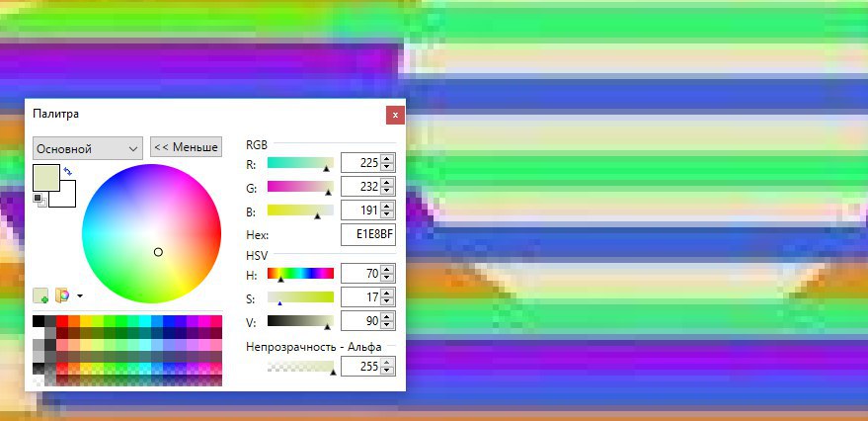Swap primary and secondary colors icon

pyautogui.click(x=67, y=171)
